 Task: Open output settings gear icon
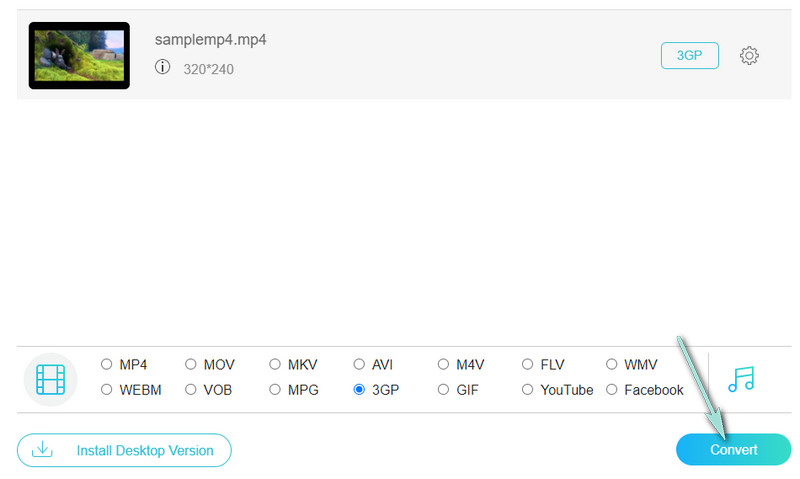click(x=748, y=56)
